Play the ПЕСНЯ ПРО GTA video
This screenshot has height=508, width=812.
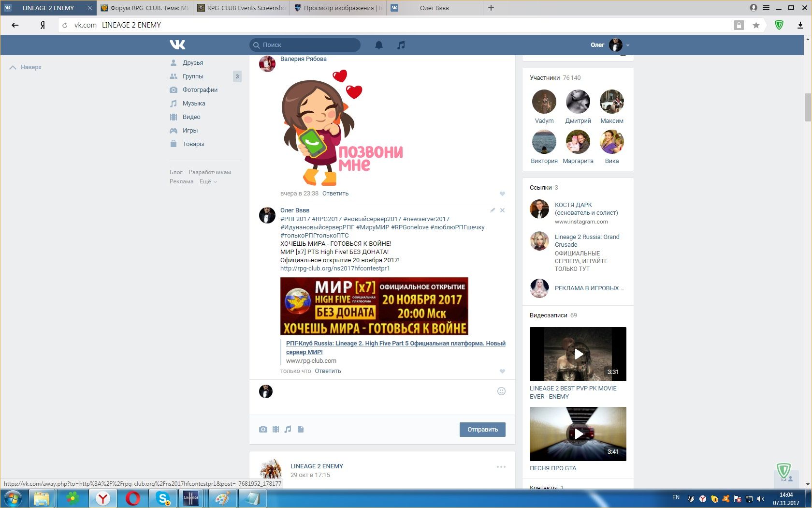[x=578, y=434]
